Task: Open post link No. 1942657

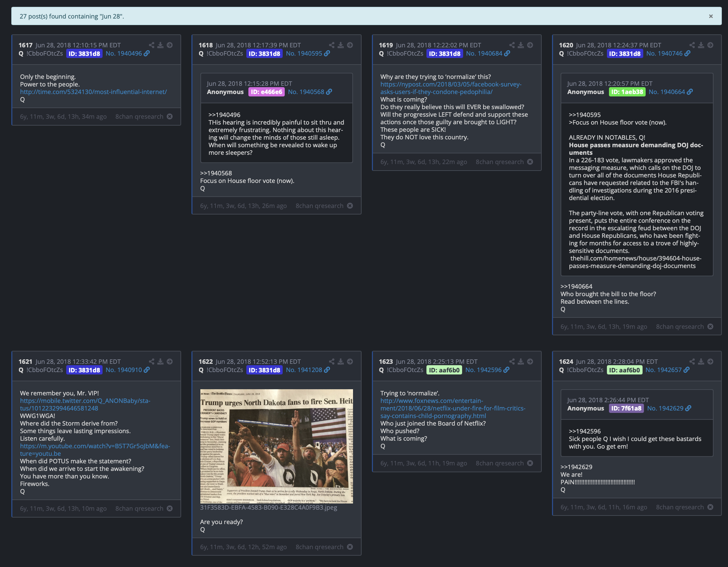Action: coord(667,370)
